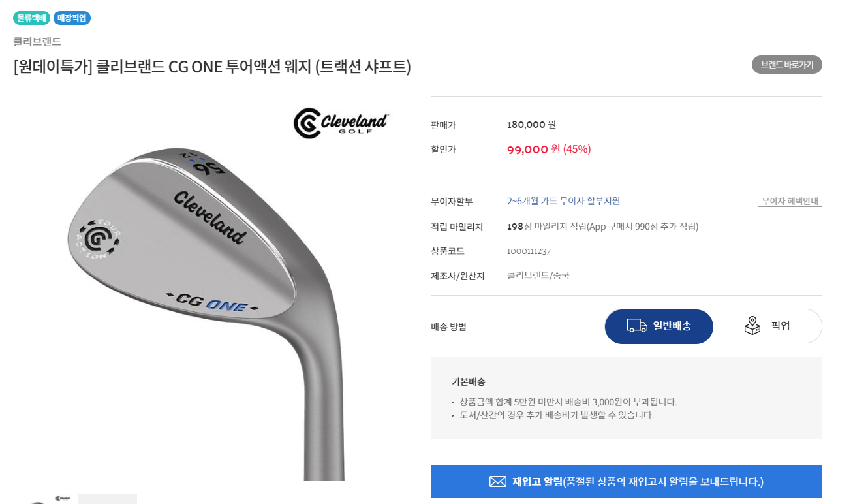Viewport: 868px width, 504px height.
Task: Click the 기본배송 shipping info box
Action: point(627,398)
